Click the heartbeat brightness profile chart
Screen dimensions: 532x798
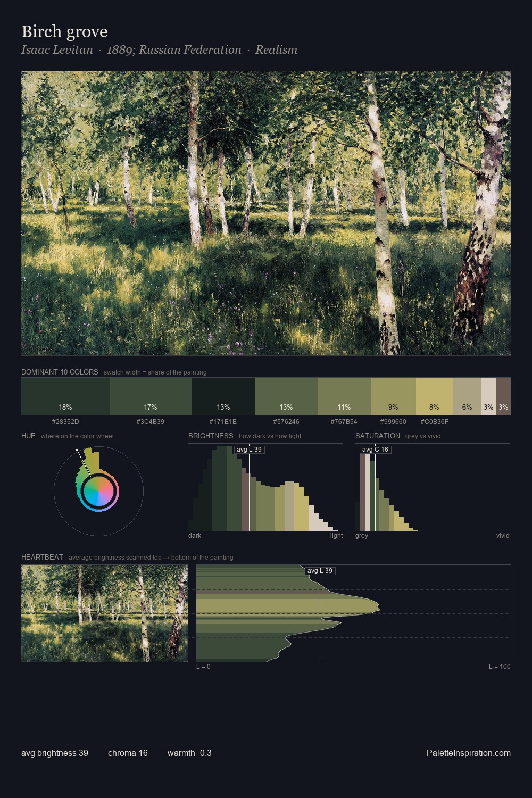[x=353, y=613]
